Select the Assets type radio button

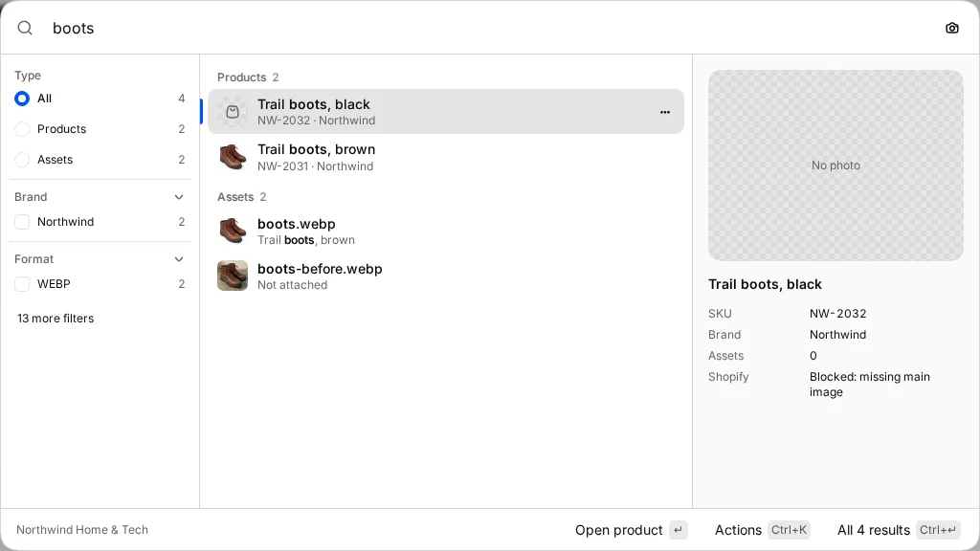coord(22,160)
